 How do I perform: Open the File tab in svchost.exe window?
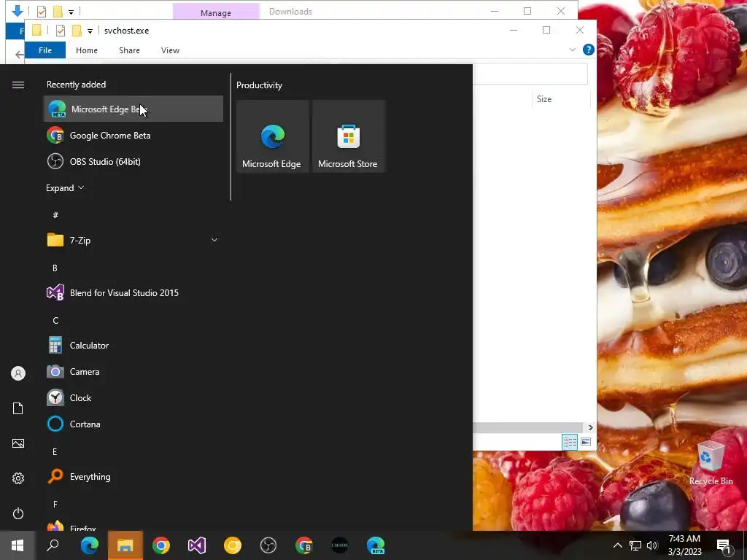click(x=45, y=50)
